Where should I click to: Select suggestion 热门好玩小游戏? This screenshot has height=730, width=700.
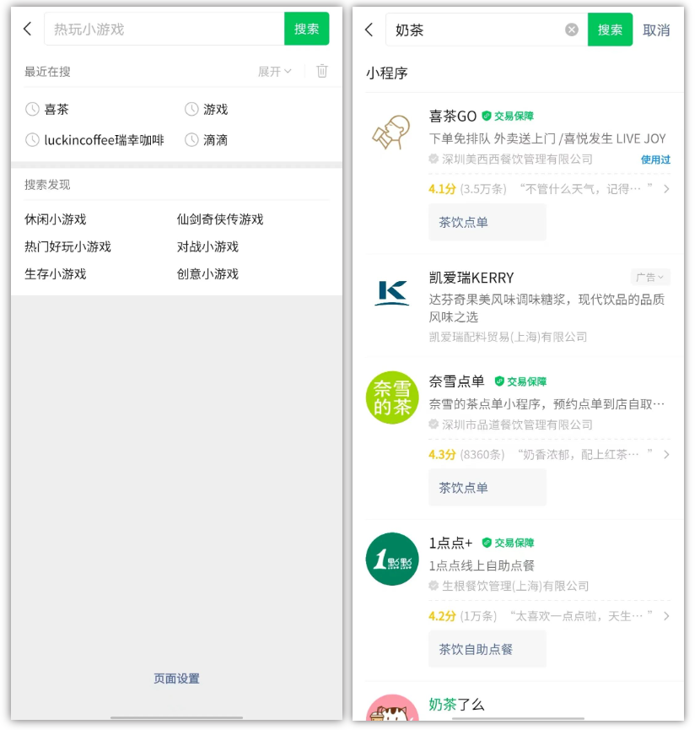tap(68, 246)
